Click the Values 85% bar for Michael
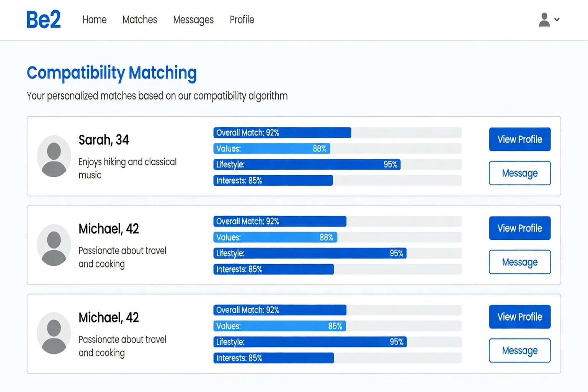The height and width of the screenshot is (392, 588). coord(279,326)
